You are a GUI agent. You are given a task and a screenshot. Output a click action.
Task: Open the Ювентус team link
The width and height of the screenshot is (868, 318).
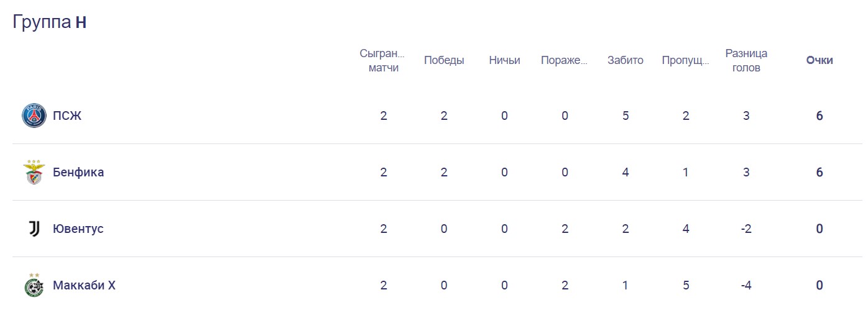coord(78,229)
